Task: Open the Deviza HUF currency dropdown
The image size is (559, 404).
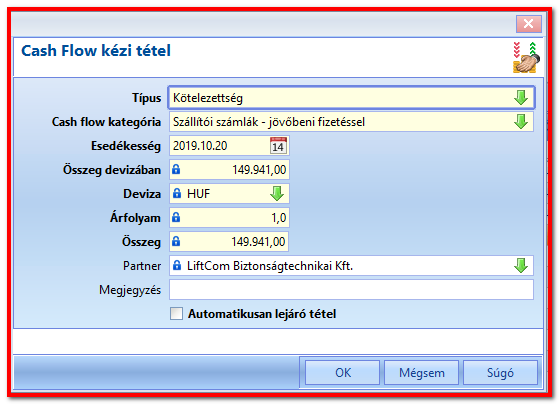Action: pos(277,194)
